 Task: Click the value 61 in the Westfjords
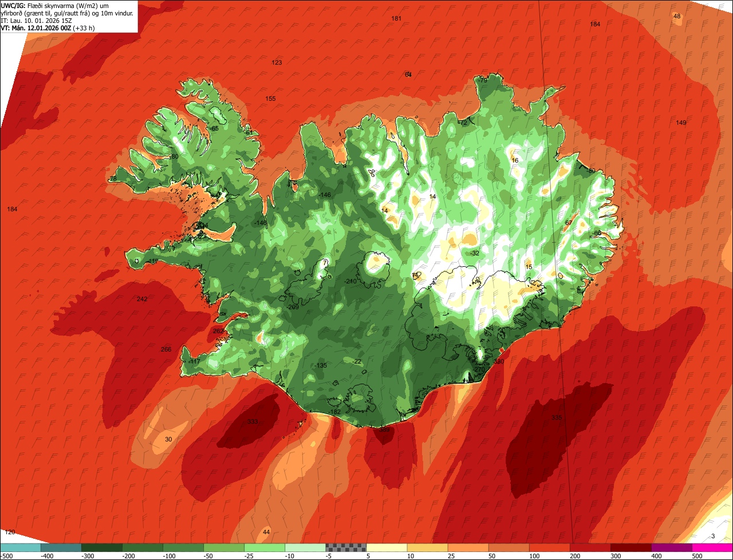pos(249,132)
